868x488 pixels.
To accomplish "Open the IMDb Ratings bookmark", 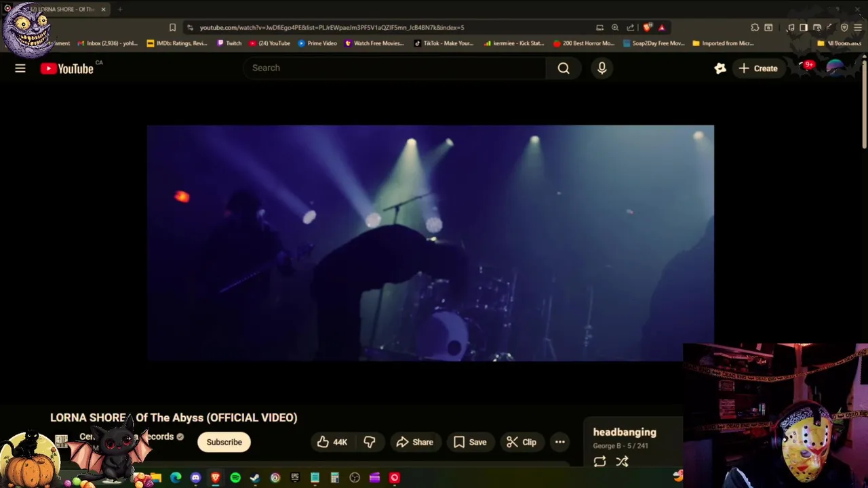I will coord(177,43).
